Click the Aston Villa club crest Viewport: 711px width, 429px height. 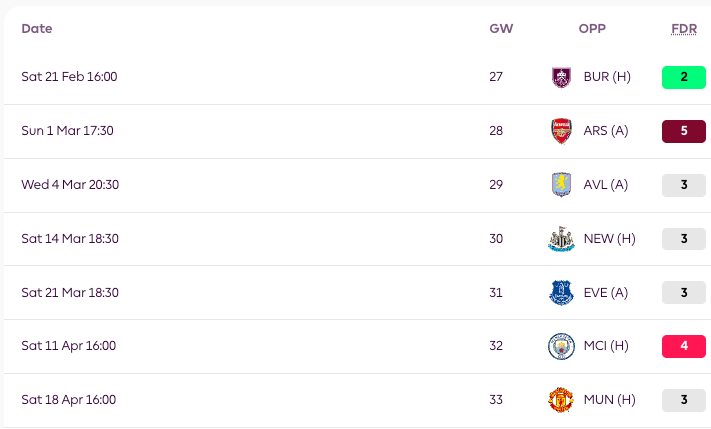[561, 185]
